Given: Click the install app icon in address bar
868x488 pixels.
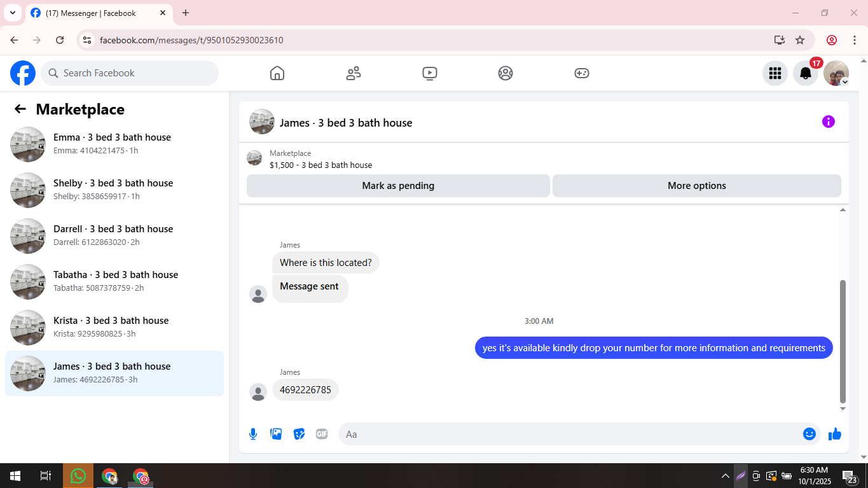Looking at the screenshot, I should click(x=780, y=40).
